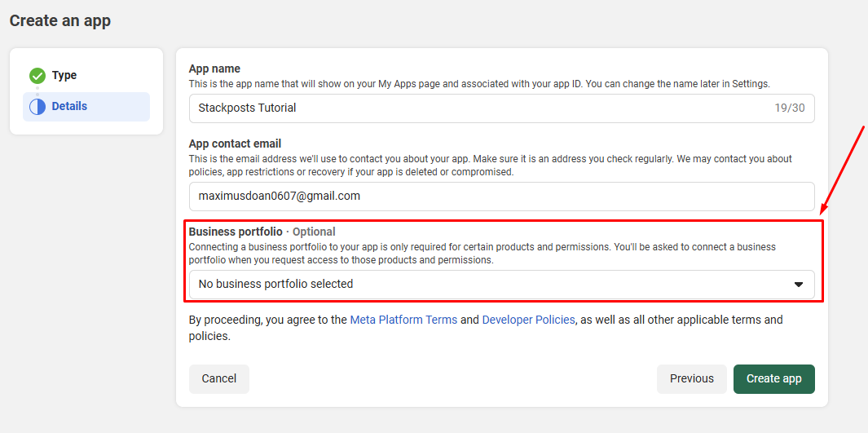The height and width of the screenshot is (433, 868).
Task: Go back with the Previous button
Action: click(x=691, y=378)
